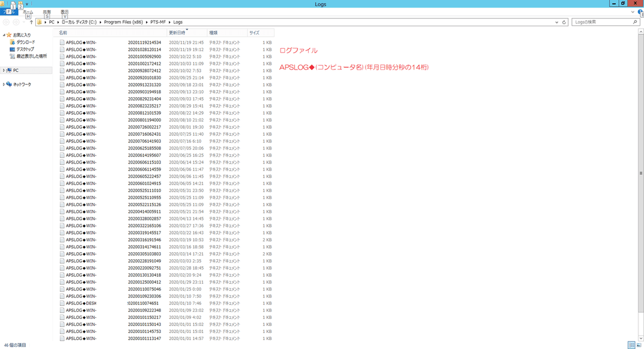
Task: Switch to details view in status bar
Action: pyautogui.click(x=631, y=345)
